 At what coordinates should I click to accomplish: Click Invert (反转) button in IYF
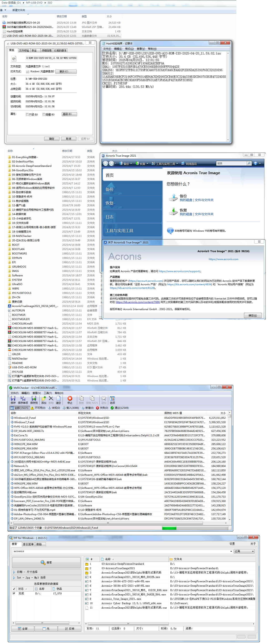point(69,629)
